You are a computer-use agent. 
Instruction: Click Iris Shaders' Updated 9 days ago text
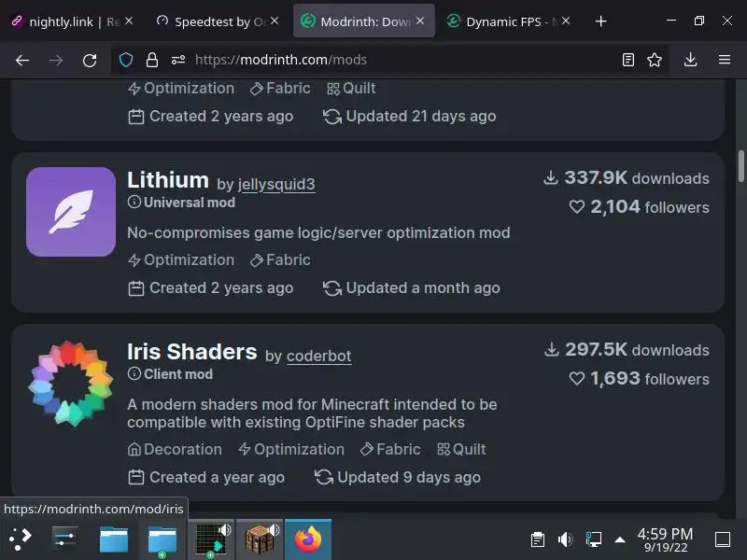398,478
